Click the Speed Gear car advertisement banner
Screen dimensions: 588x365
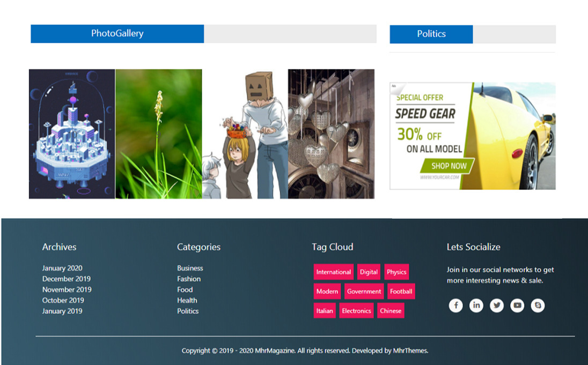click(x=473, y=136)
